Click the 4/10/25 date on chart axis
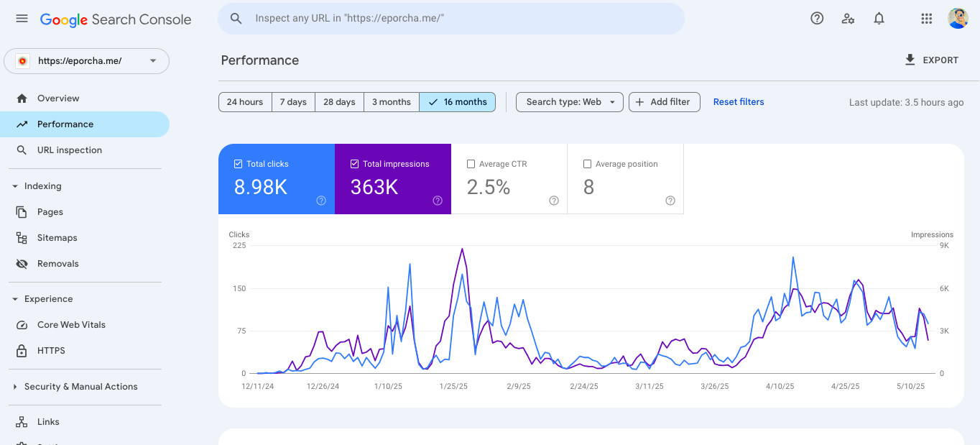The width and height of the screenshot is (980, 445). pos(780,387)
